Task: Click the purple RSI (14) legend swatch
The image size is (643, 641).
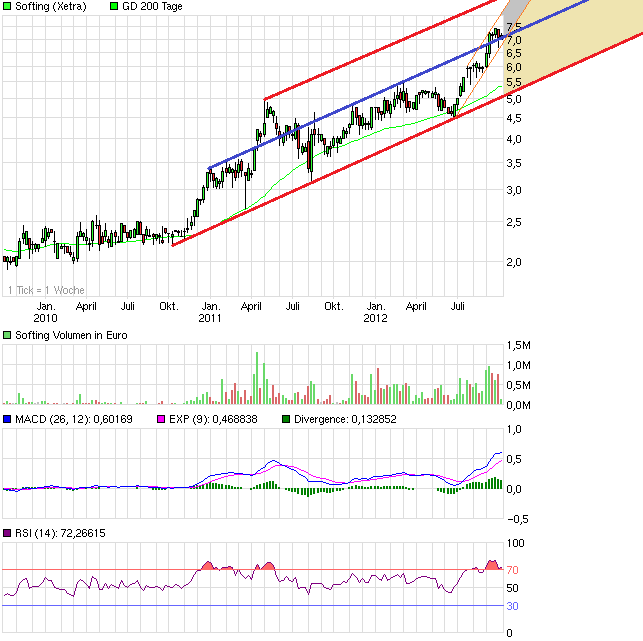Action: 7,534
